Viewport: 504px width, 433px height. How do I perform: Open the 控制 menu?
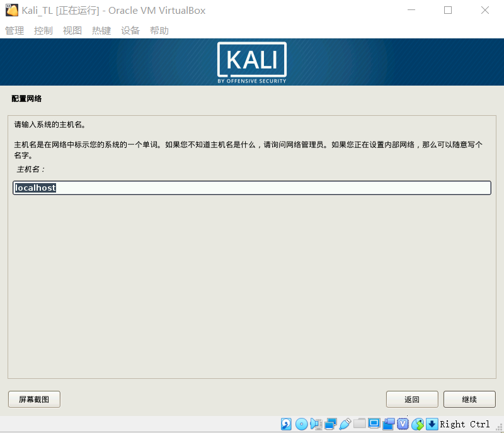tap(43, 30)
